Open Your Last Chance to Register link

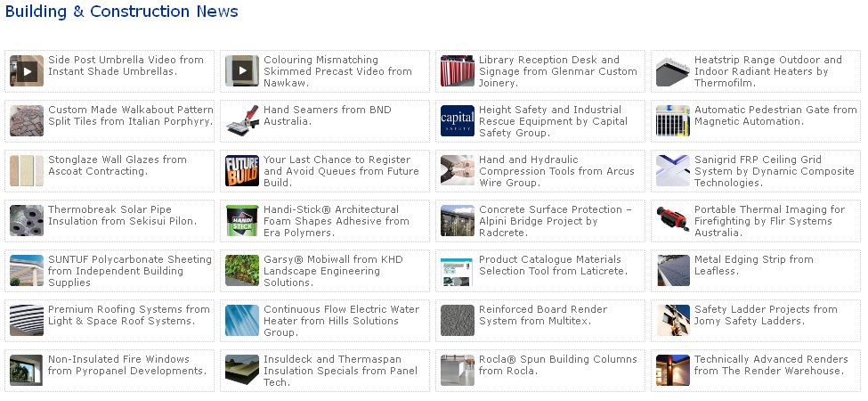(x=341, y=170)
